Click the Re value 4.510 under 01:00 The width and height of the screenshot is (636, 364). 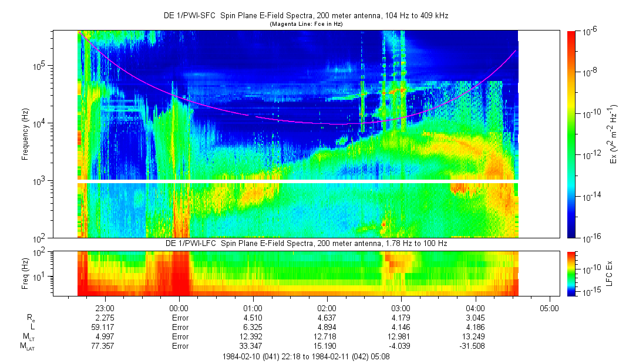(253, 318)
